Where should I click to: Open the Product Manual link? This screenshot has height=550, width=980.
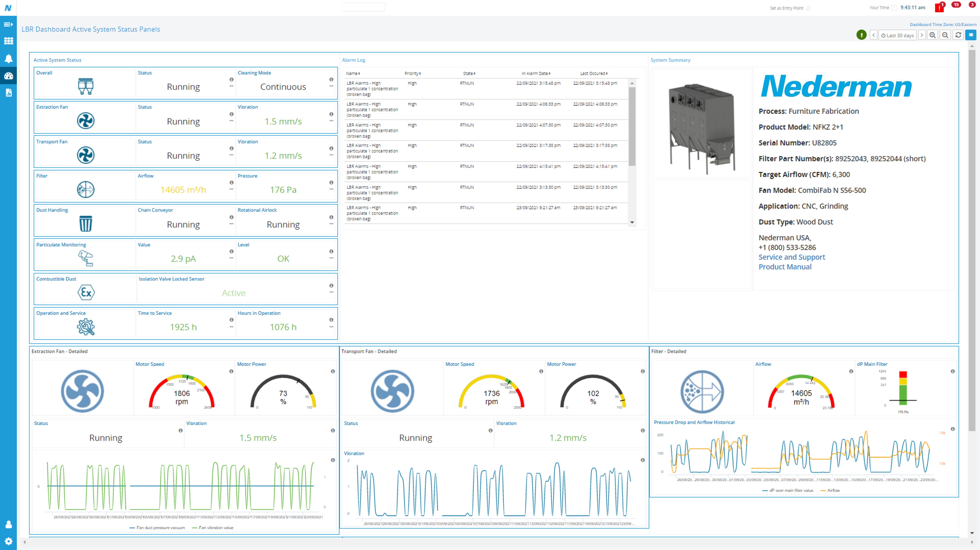point(785,267)
